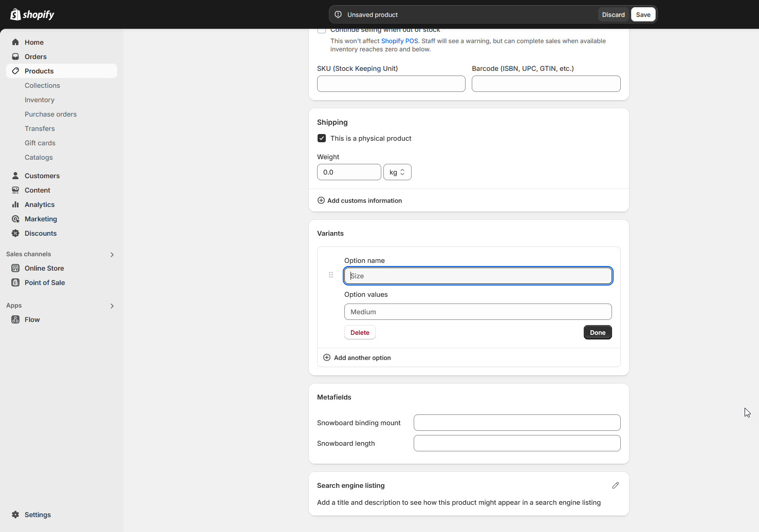
Task: Click the Home icon in sidebar
Action: tap(15, 42)
